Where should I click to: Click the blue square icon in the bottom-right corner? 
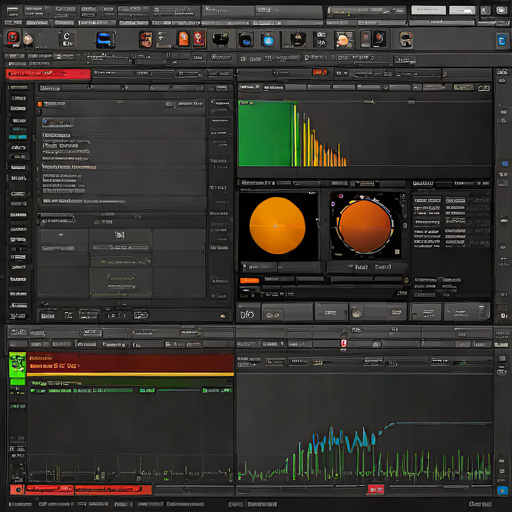[x=502, y=490]
